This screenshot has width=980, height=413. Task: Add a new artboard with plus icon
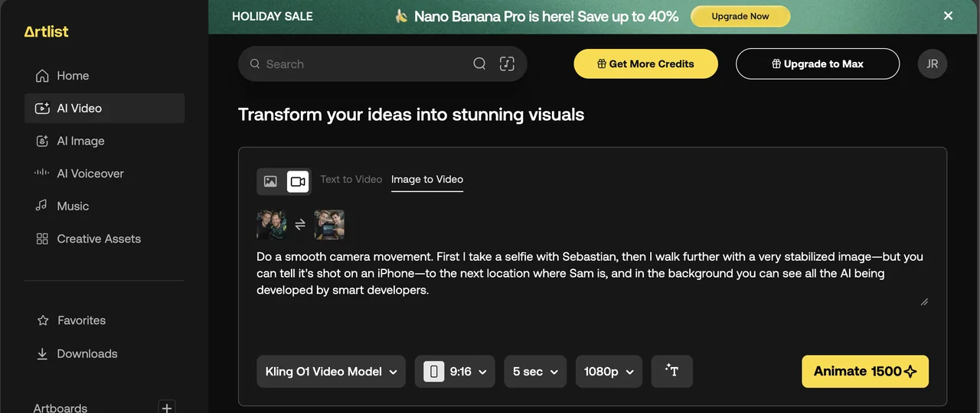[166, 407]
